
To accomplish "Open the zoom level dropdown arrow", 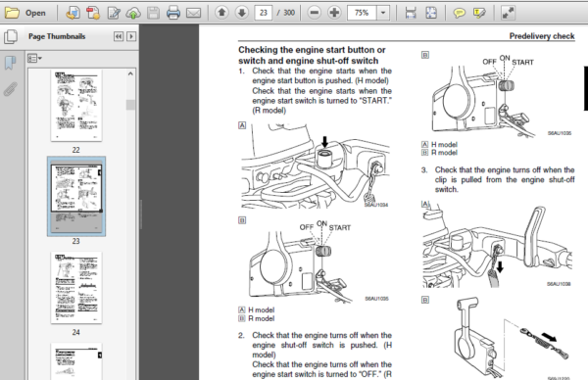I will (383, 13).
